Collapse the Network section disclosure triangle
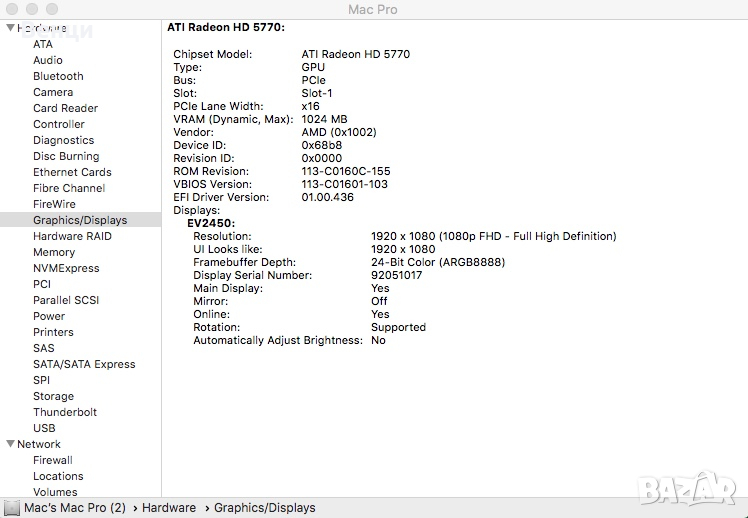 10,444
